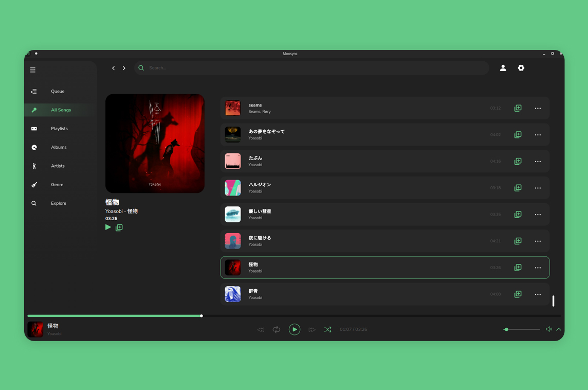The height and width of the screenshot is (390, 588).
Task: Expand the player with the up chevron
Action: tap(559, 329)
